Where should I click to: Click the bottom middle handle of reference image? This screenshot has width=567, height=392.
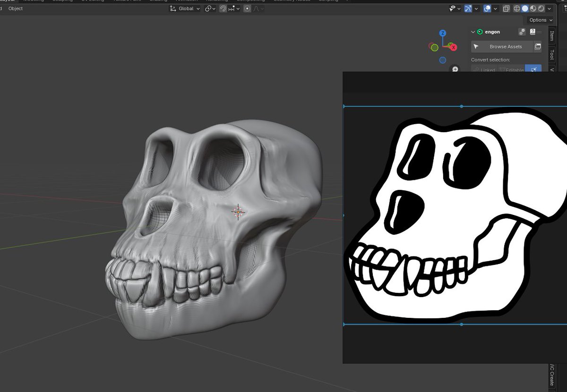[x=462, y=324]
